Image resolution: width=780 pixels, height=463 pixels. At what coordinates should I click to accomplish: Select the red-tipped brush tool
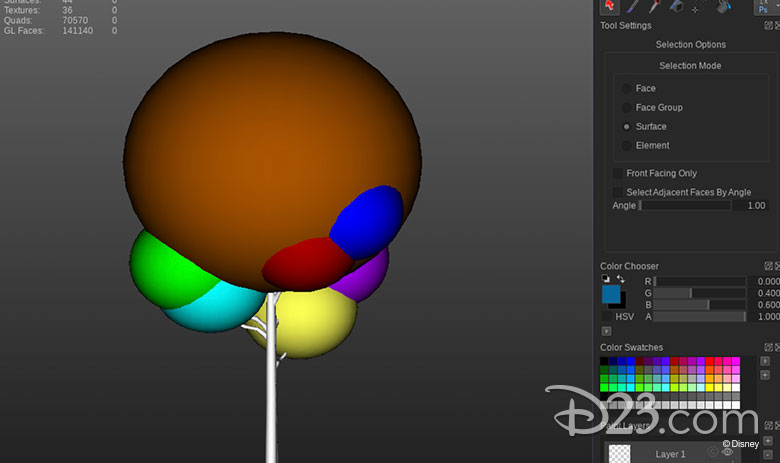click(654, 6)
